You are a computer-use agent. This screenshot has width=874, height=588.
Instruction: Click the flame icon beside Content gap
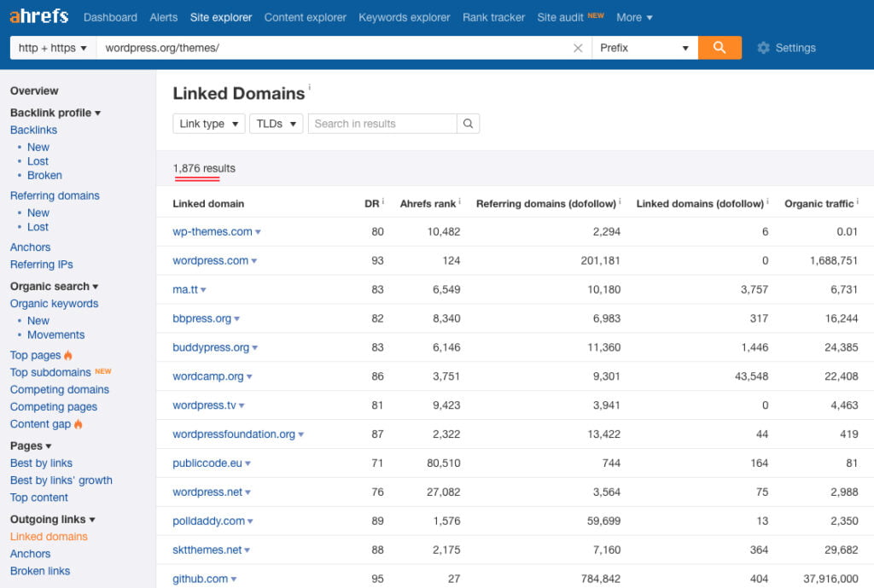(x=78, y=424)
